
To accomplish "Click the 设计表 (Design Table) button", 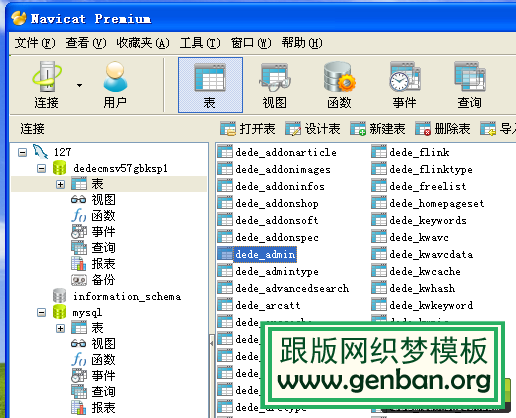I will 313,129.
